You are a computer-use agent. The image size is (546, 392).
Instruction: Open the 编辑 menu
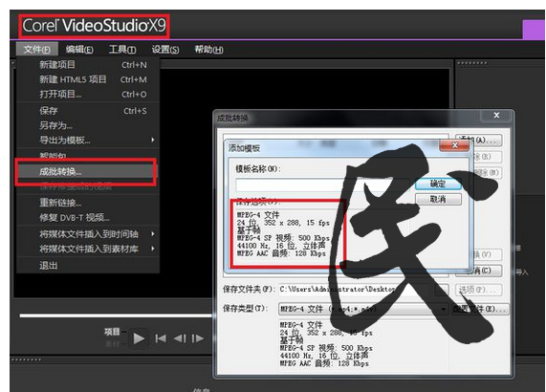79,50
